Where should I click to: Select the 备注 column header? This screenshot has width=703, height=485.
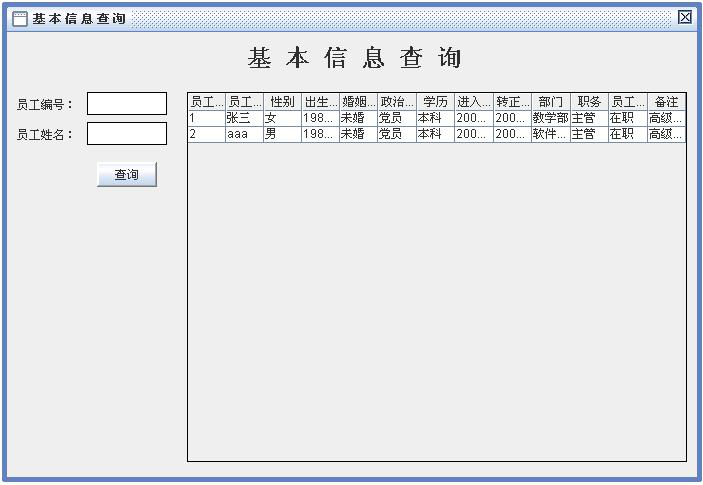666,102
